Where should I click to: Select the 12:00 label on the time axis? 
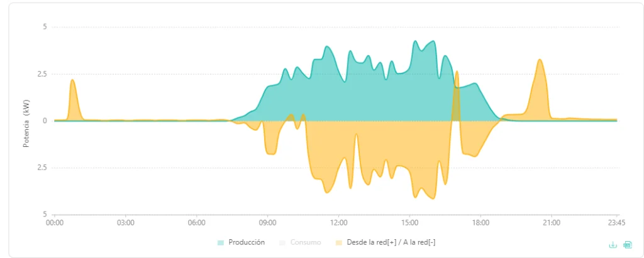pyautogui.click(x=338, y=223)
